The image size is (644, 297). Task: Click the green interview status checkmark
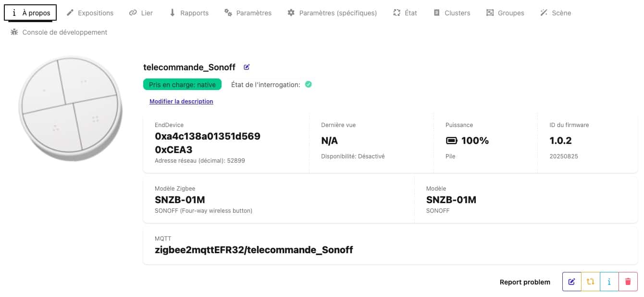(x=309, y=84)
